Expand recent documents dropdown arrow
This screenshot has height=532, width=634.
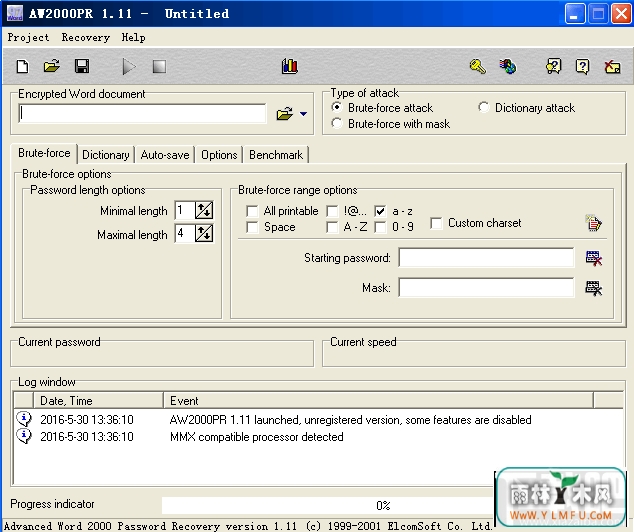coord(303,114)
